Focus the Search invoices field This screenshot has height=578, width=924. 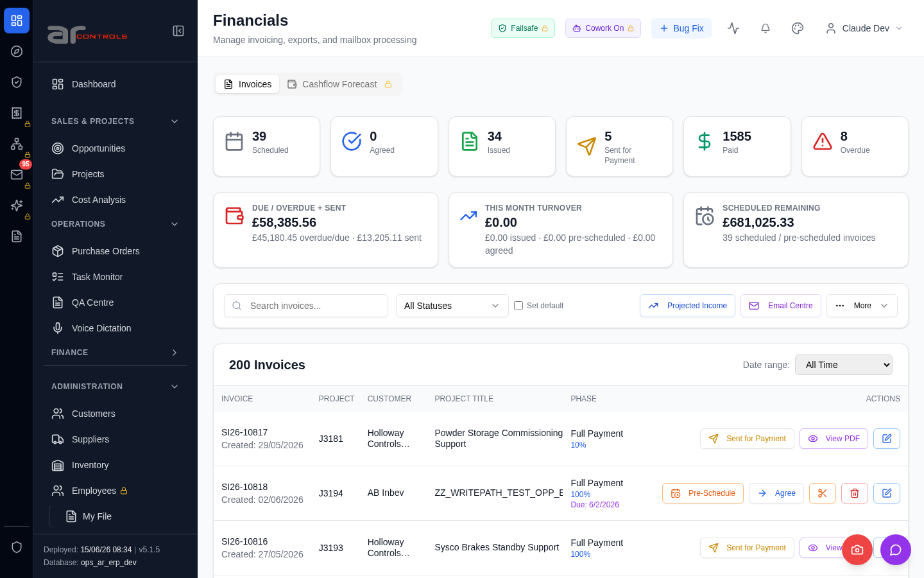click(306, 306)
